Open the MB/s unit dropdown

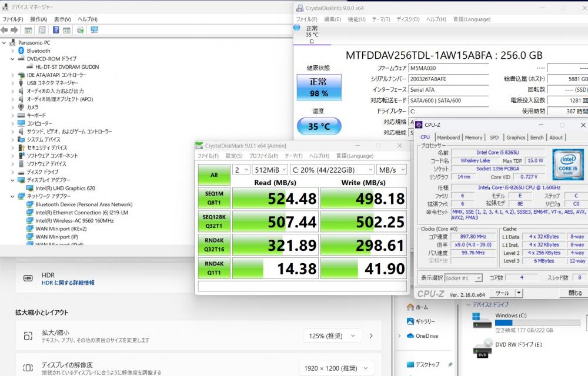[391, 170]
